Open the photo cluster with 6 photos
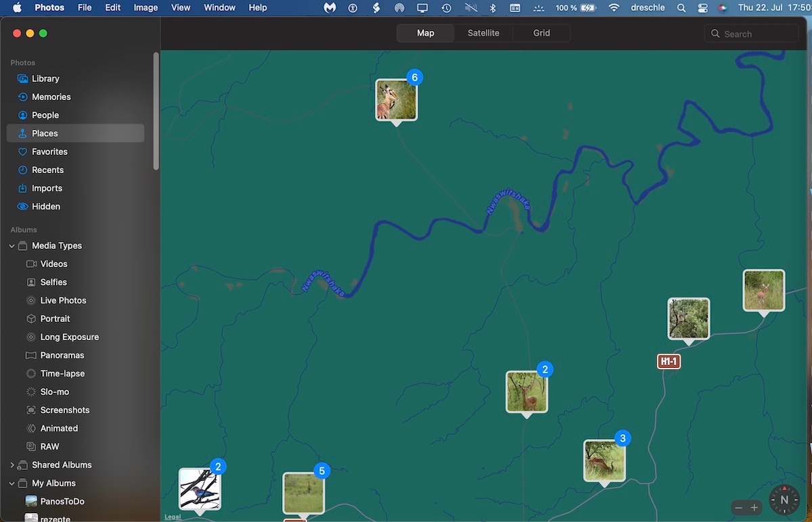The width and height of the screenshot is (812, 522). 397,100
